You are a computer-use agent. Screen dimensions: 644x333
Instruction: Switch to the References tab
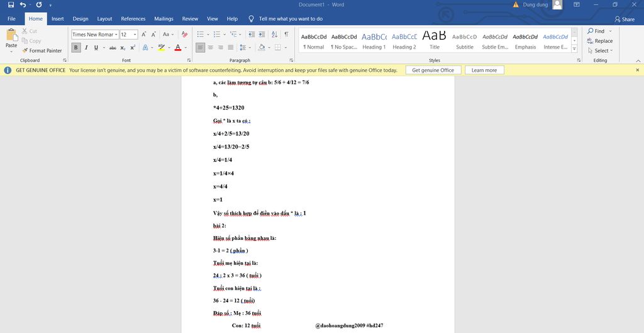pos(133,18)
